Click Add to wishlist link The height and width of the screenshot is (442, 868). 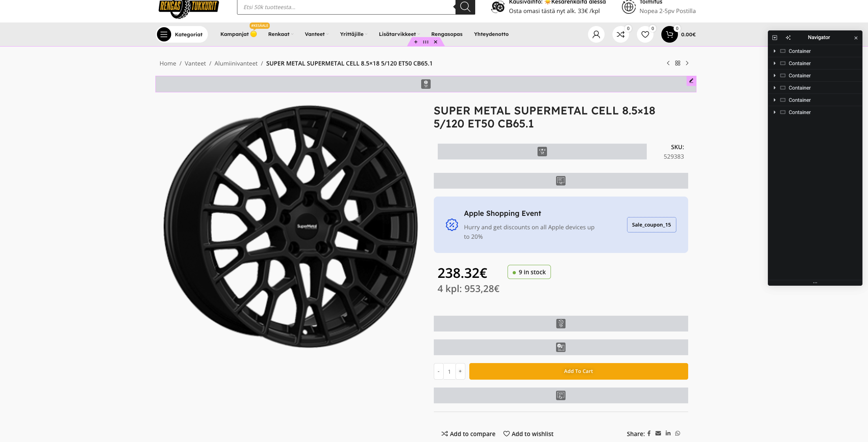[x=528, y=434]
